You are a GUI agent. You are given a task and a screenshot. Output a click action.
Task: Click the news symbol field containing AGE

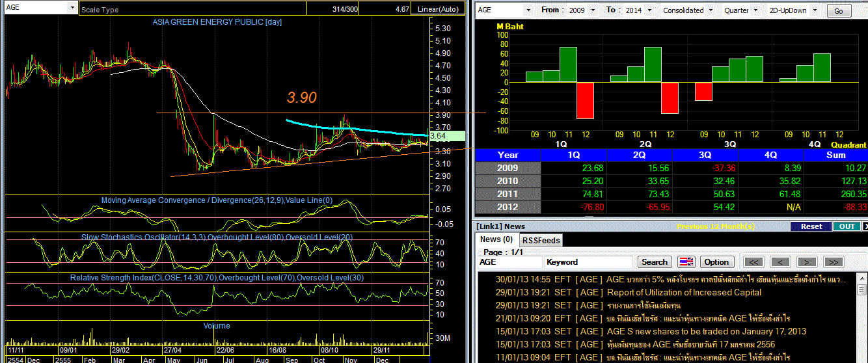510,262
